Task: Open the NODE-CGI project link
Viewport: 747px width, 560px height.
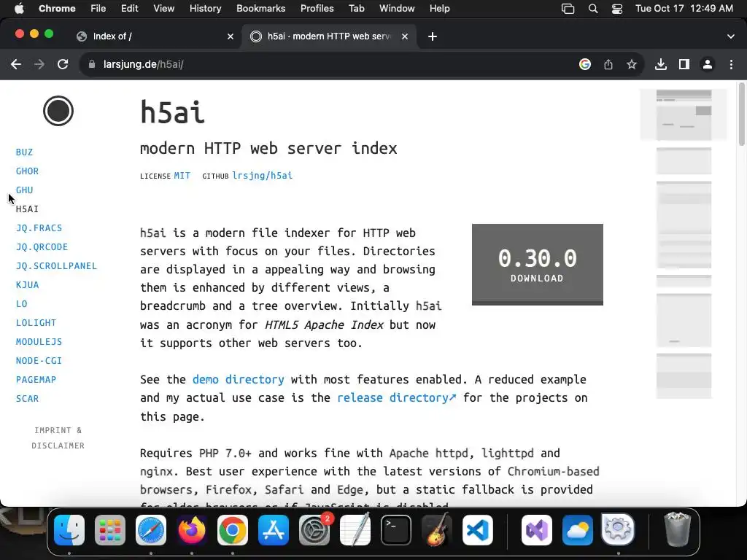Action: (39, 361)
